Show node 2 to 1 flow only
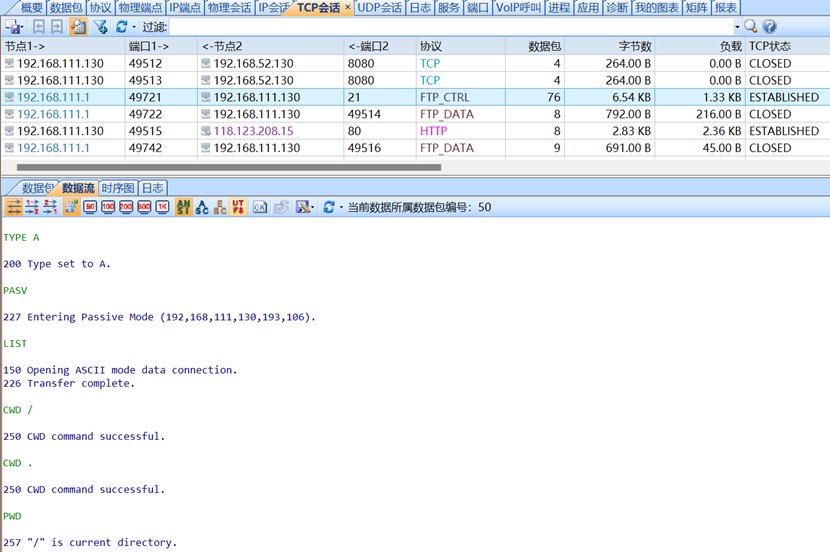Image resolution: width=830 pixels, height=552 pixels. point(50,207)
